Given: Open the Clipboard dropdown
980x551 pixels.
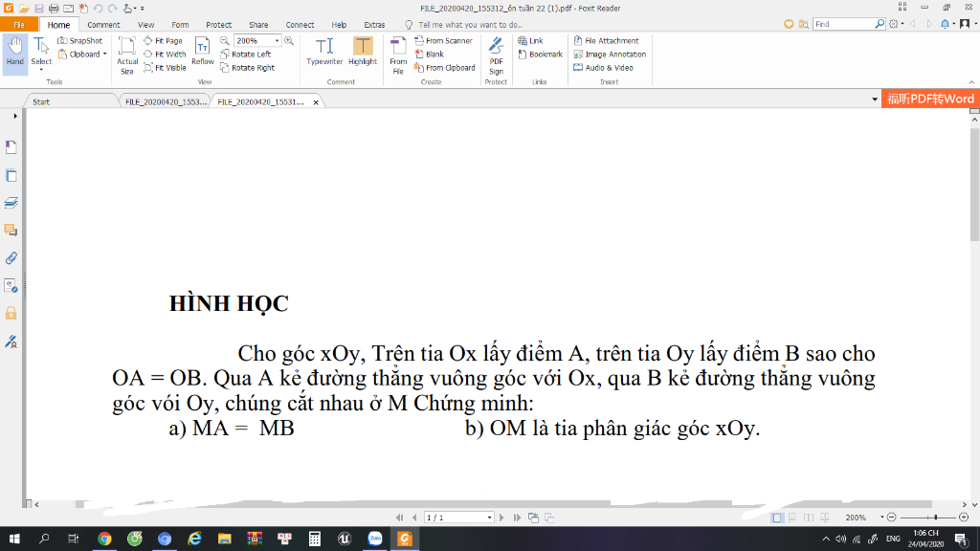Looking at the screenshot, I should [x=105, y=55].
